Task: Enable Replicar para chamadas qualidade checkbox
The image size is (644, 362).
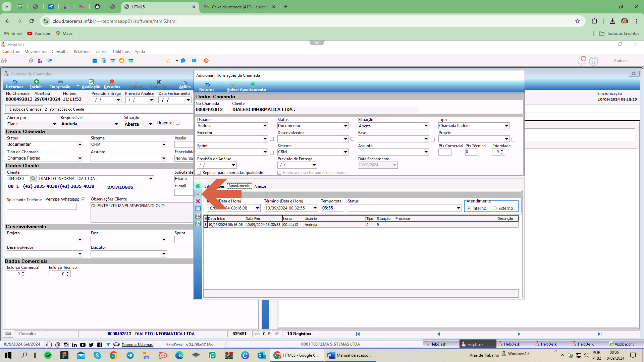Action: coord(199,173)
